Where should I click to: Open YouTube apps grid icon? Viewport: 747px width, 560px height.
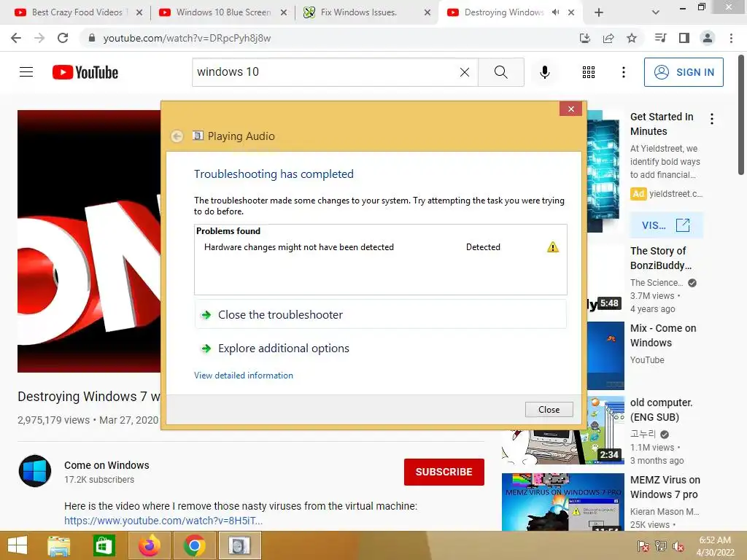(589, 72)
